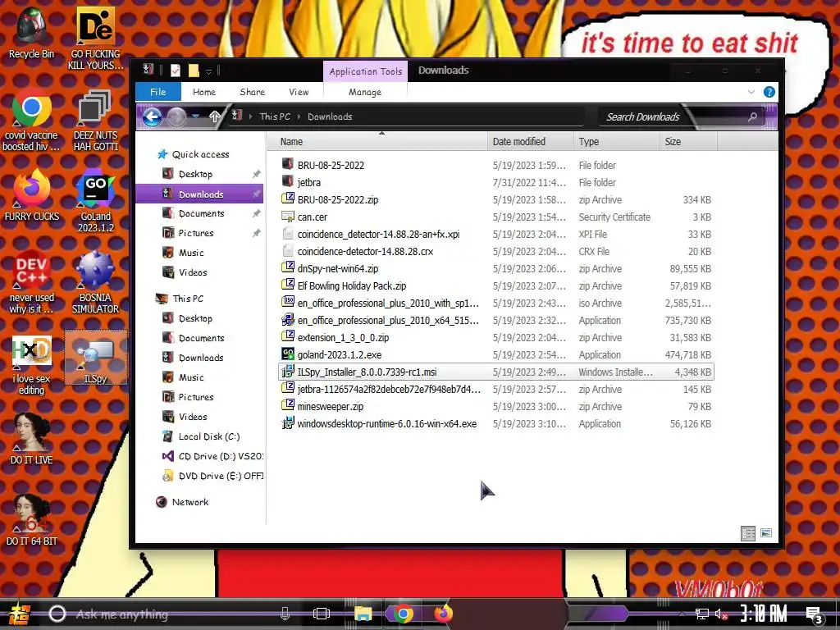The width and height of the screenshot is (840, 630).
Task: Click the Explorer Forward arrow button
Action: click(177, 116)
